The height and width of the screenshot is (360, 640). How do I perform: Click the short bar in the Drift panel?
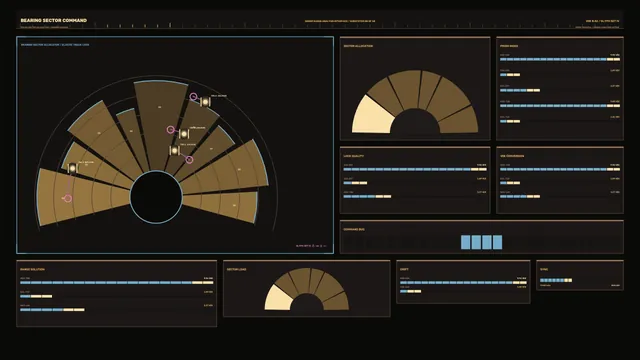tap(410, 291)
